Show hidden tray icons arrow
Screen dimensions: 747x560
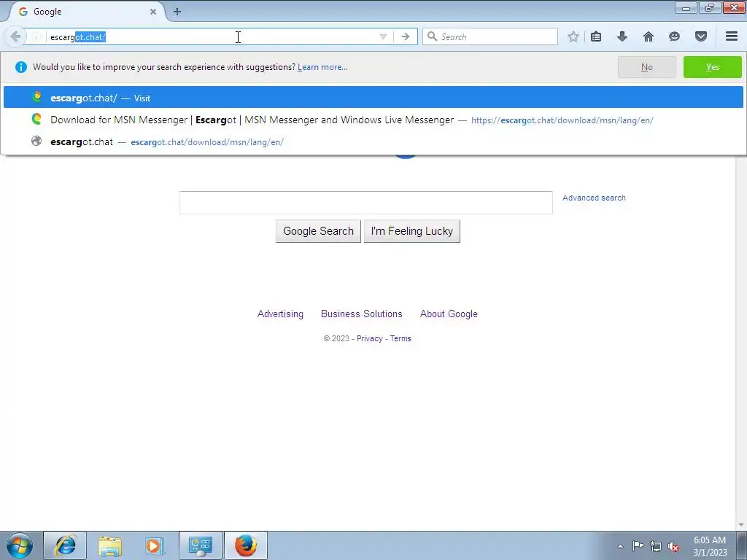point(620,546)
